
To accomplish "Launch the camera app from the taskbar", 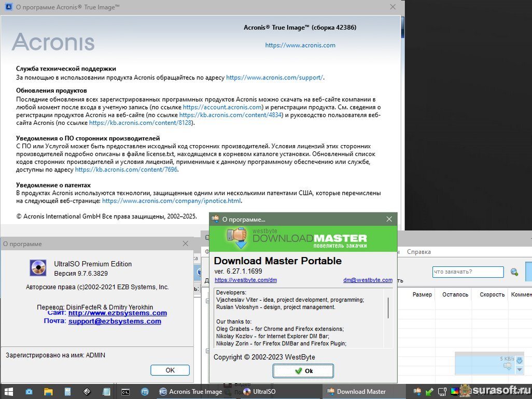I will tap(29, 392).
